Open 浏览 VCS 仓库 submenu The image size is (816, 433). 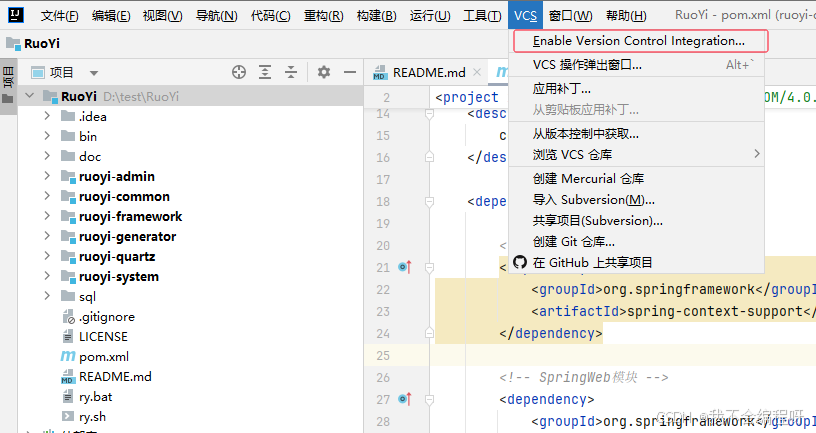tap(636, 155)
